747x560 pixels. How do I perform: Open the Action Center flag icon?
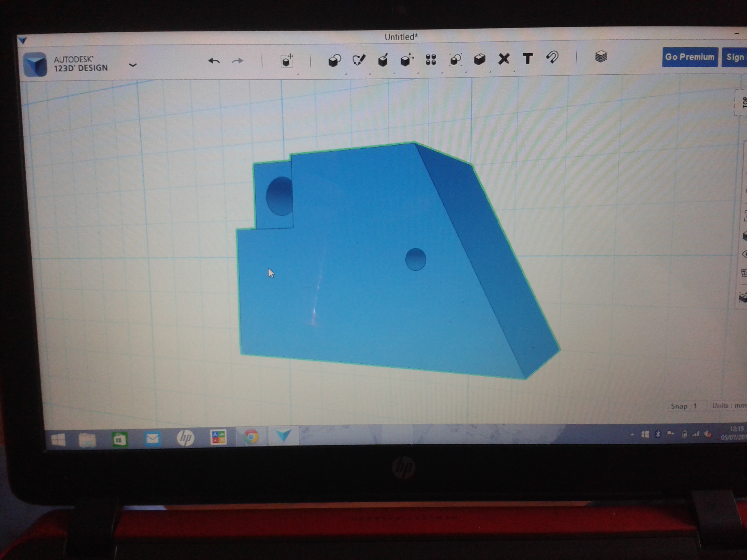coord(671,434)
